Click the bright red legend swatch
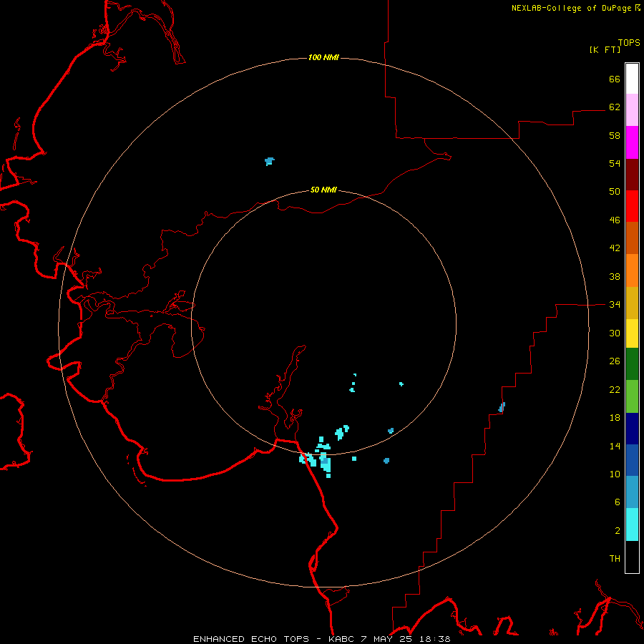644x644 pixels. tap(632, 206)
